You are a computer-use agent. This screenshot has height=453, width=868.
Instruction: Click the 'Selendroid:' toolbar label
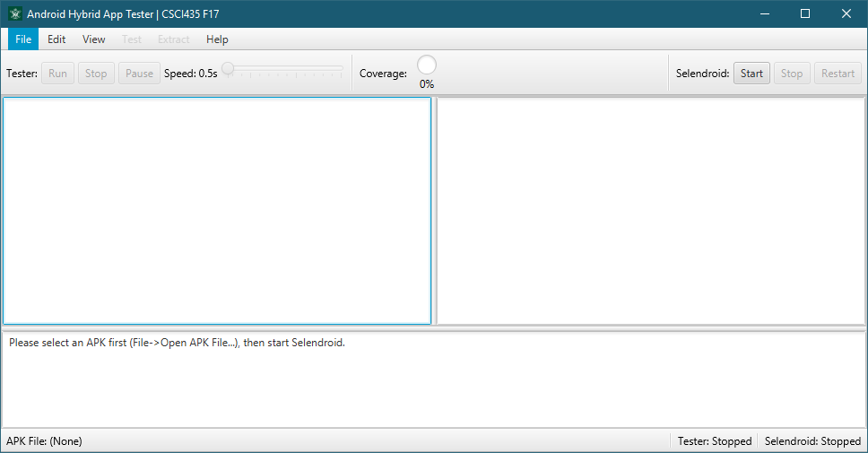tap(702, 73)
